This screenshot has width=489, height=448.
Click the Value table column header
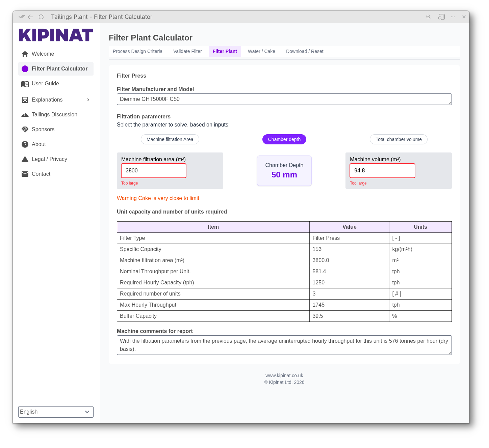350,227
